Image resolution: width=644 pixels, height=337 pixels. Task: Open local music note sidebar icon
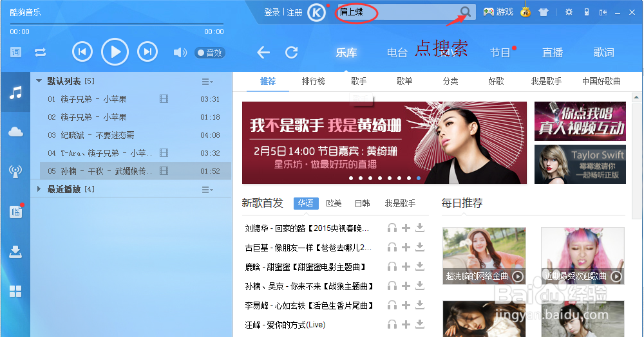[x=15, y=93]
